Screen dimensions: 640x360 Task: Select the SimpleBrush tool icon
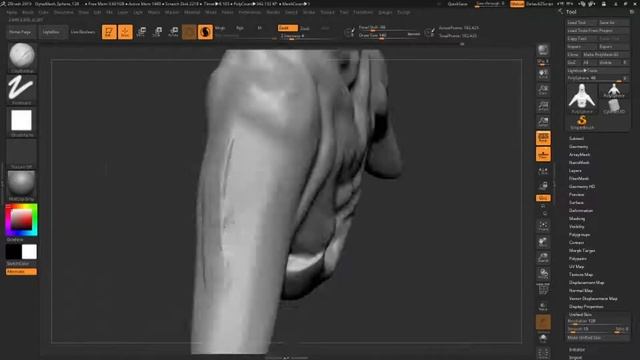(x=582, y=122)
